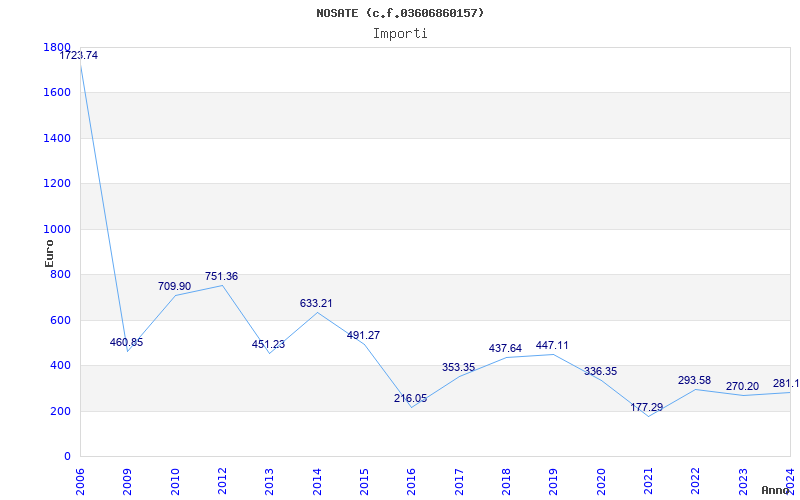800x500 pixels.
Task: Click the Anno x-axis label
Action: click(777, 490)
